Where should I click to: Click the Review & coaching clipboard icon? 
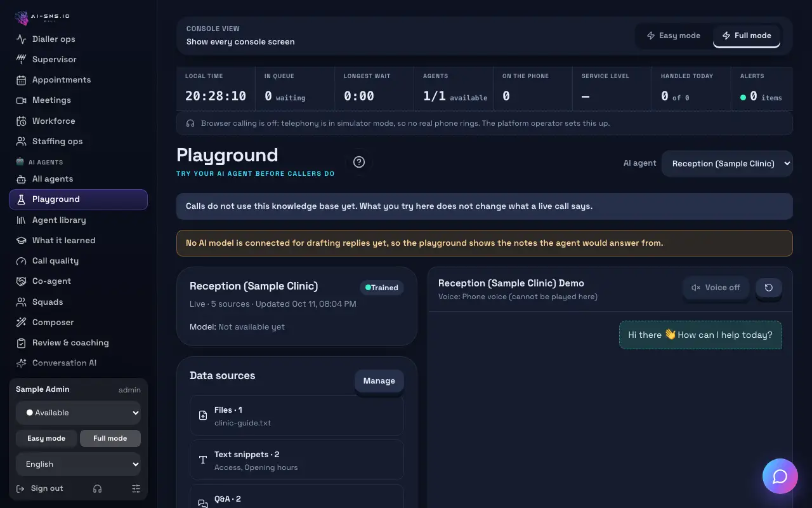coord(21,342)
